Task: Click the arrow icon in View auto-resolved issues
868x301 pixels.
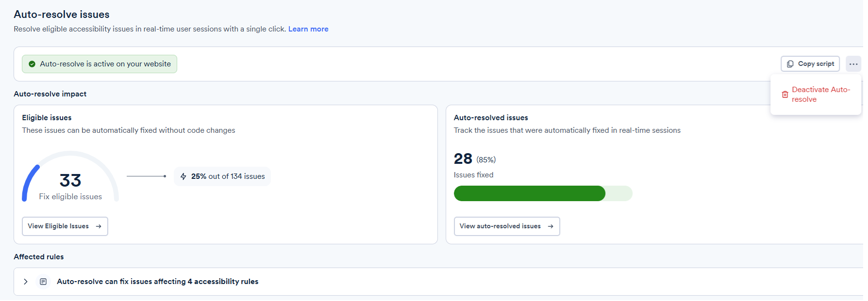Action: pos(551,226)
